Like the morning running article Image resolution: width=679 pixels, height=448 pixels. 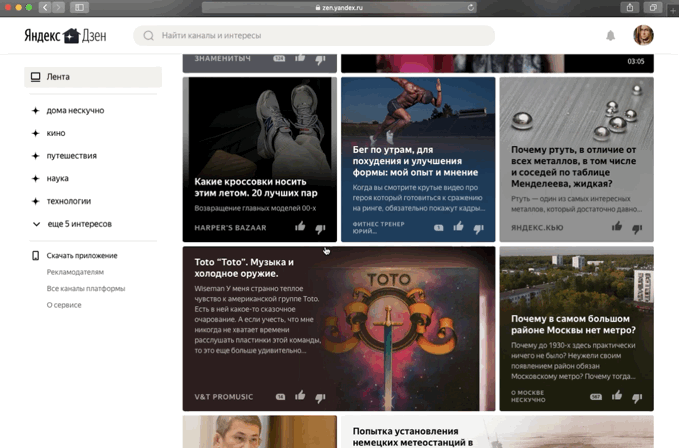point(459,226)
